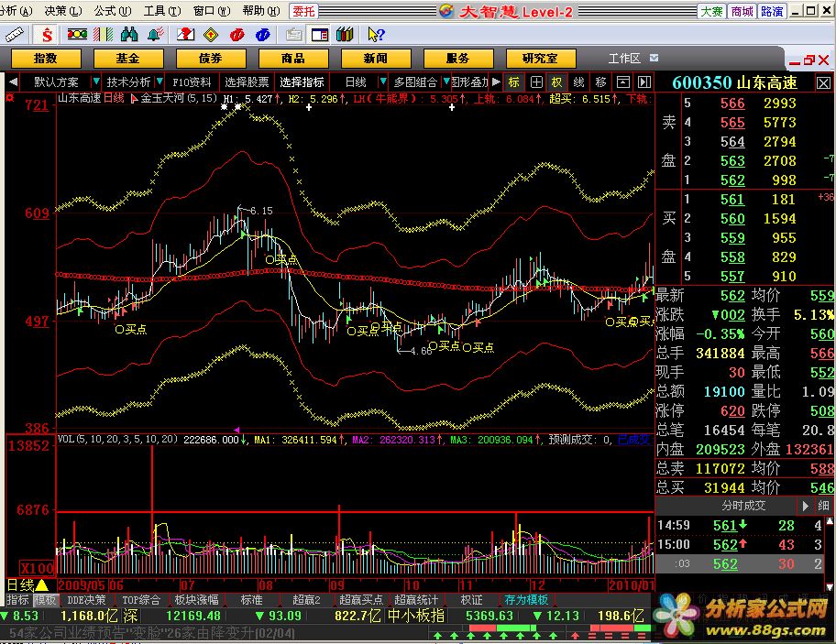836x644 pixels.
Task: Click the red circular info icon
Action: [237, 35]
